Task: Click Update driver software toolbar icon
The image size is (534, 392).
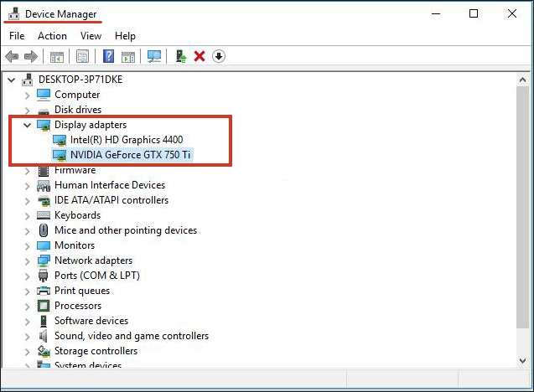Action: point(181,56)
